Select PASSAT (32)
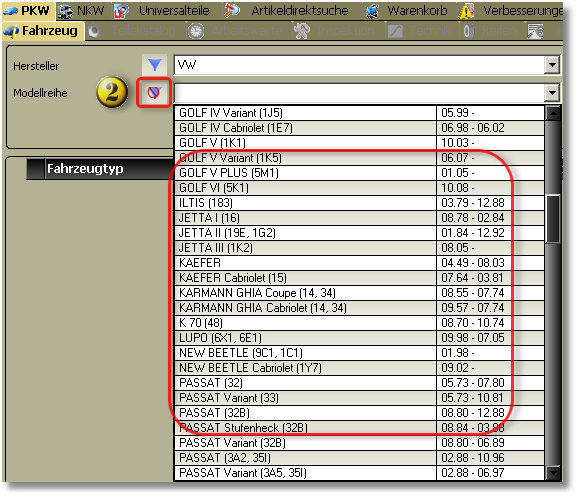Image resolution: width=577 pixels, height=496 pixels. [x=359, y=383]
